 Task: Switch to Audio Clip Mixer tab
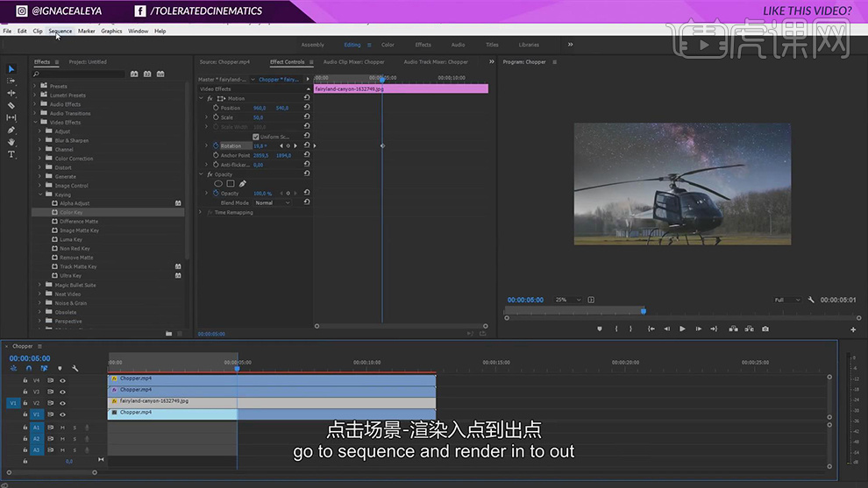coord(353,62)
